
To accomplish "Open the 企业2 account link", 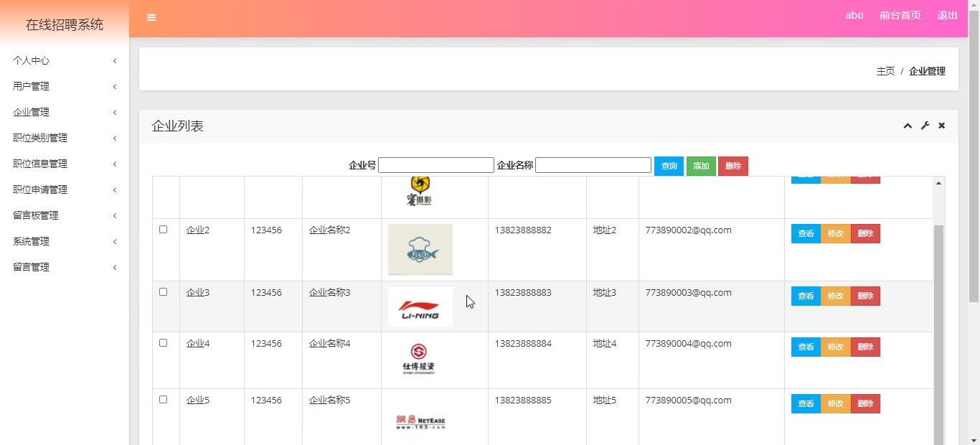I will [198, 230].
